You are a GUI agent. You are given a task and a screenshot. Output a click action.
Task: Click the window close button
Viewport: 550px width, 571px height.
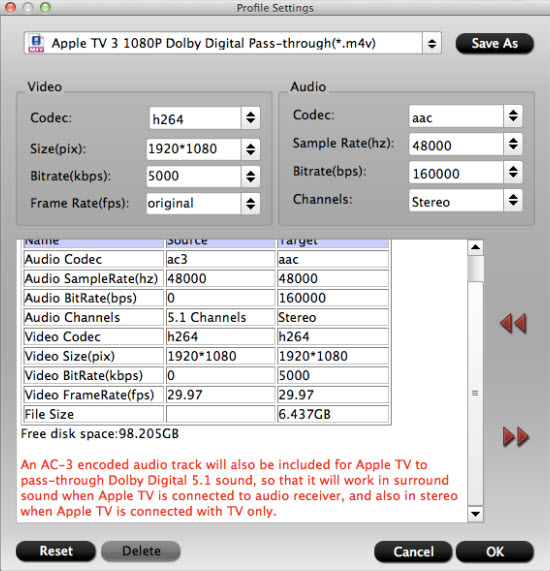[10, 7]
